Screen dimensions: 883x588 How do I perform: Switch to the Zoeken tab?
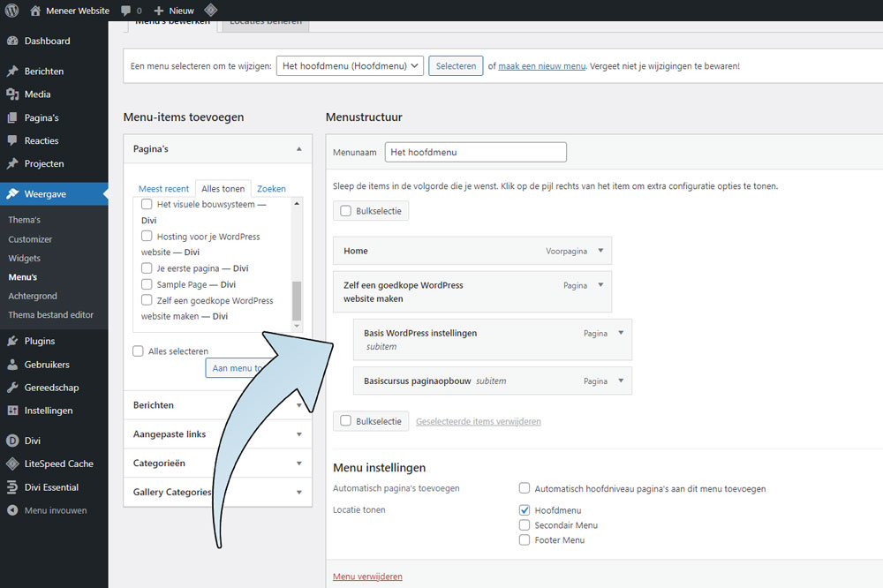point(271,189)
